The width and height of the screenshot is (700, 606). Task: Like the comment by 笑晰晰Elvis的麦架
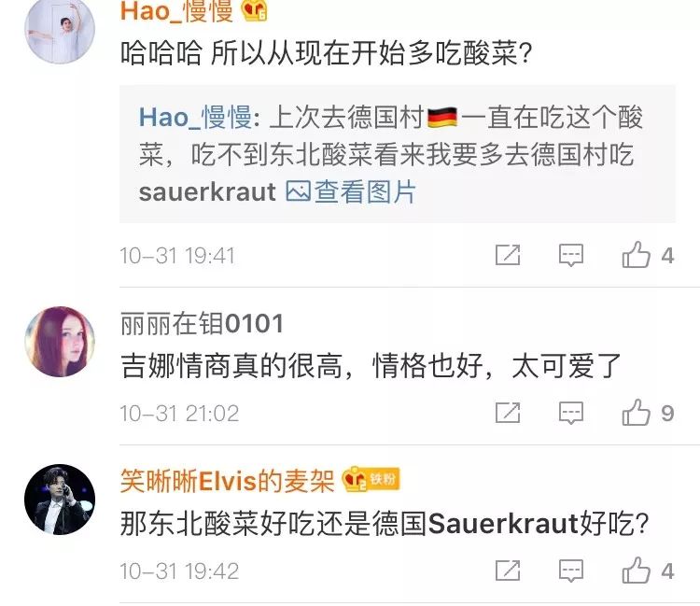(637, 571)
